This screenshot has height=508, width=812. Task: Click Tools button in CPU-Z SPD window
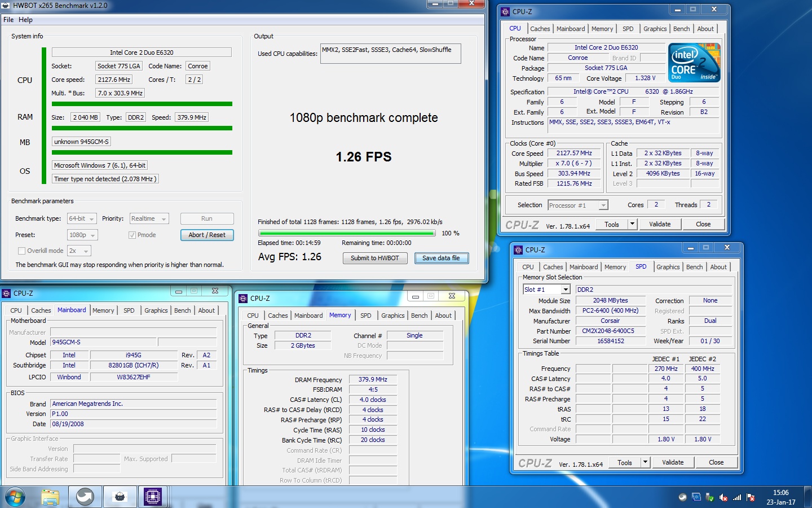625,462
